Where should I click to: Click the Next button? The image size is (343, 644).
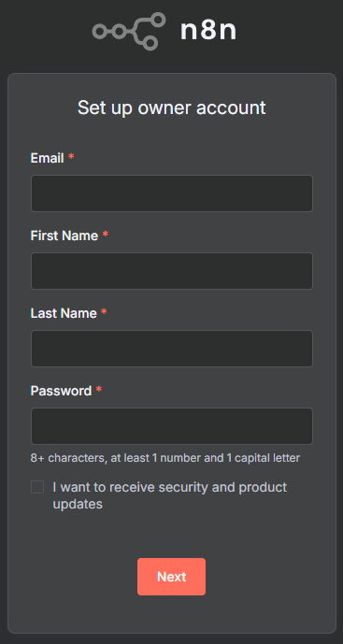[171, 577]
